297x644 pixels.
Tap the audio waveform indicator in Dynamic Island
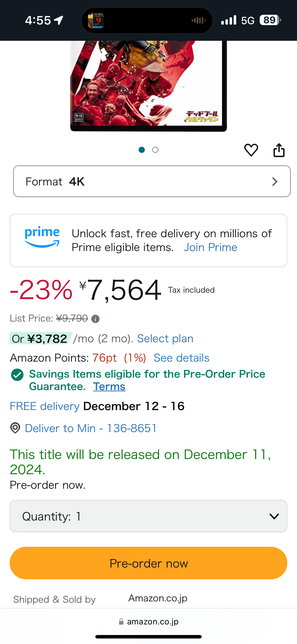click(x=198, y=20)
